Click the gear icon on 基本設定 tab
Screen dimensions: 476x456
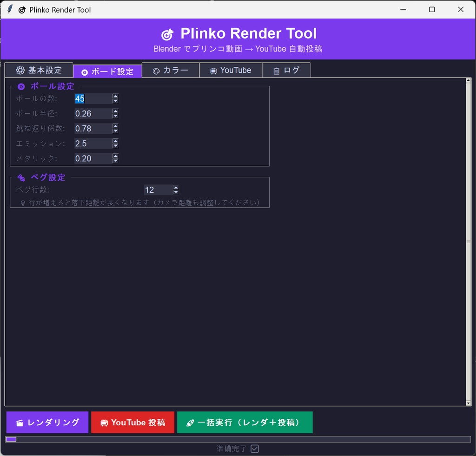tap(20, 70)
